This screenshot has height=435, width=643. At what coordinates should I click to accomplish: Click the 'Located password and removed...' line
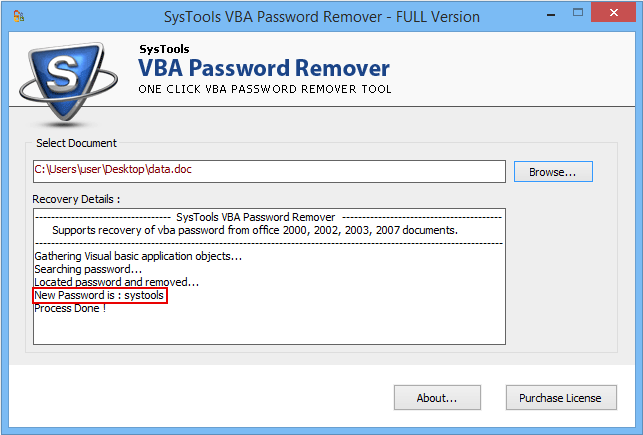[116, 283]
